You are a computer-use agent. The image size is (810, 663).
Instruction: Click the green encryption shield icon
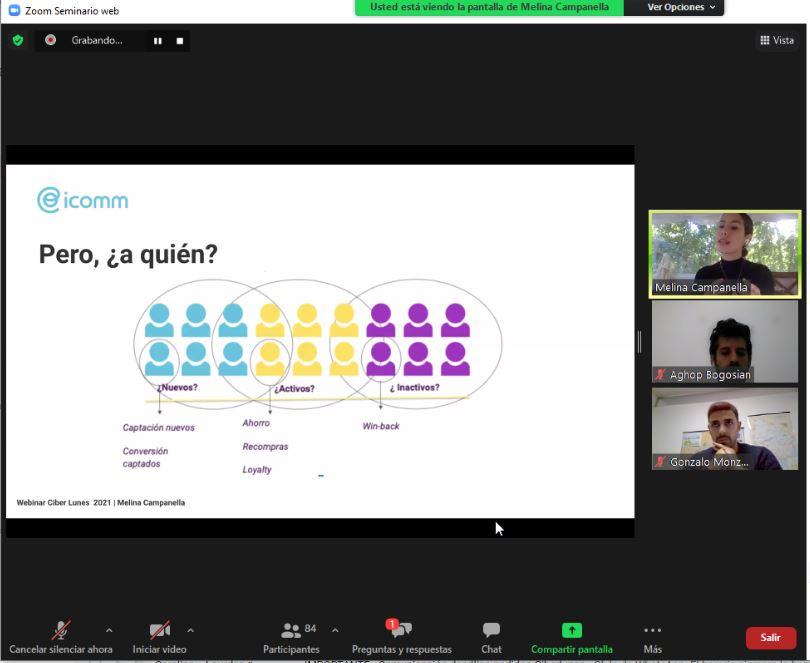point(17,41)
